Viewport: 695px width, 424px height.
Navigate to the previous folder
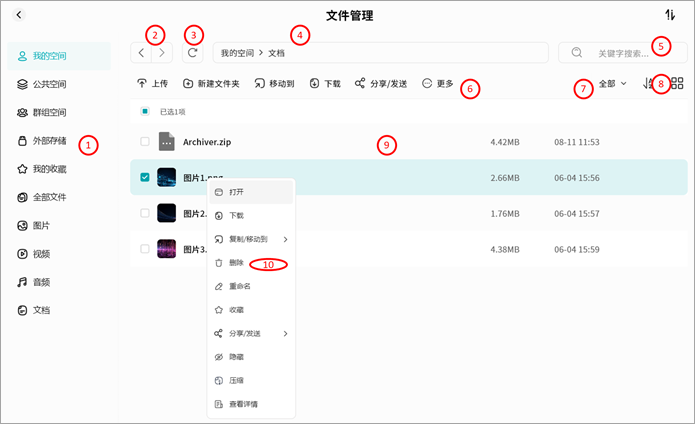click(x=141, y=52)
